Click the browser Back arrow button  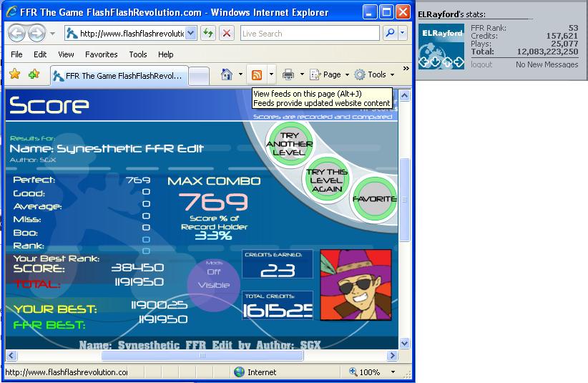pyautogui.click(x=17, y=34)
